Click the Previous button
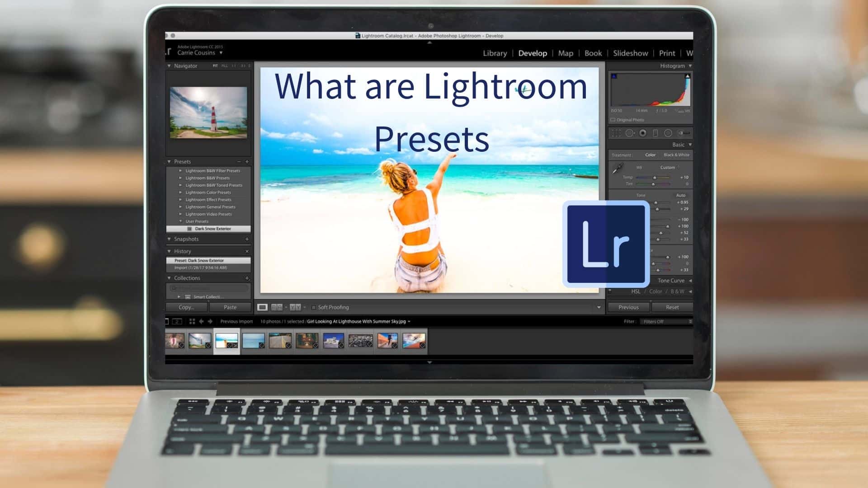Screen dimensions: 868x488 pyautogui.click(x=629, y=307)
